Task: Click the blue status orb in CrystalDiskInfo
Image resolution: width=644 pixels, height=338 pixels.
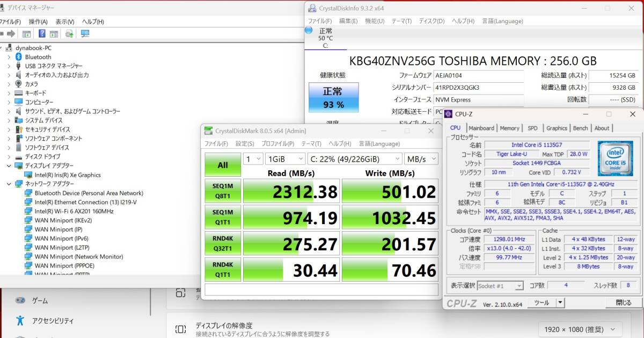Action: click(309, 30)
